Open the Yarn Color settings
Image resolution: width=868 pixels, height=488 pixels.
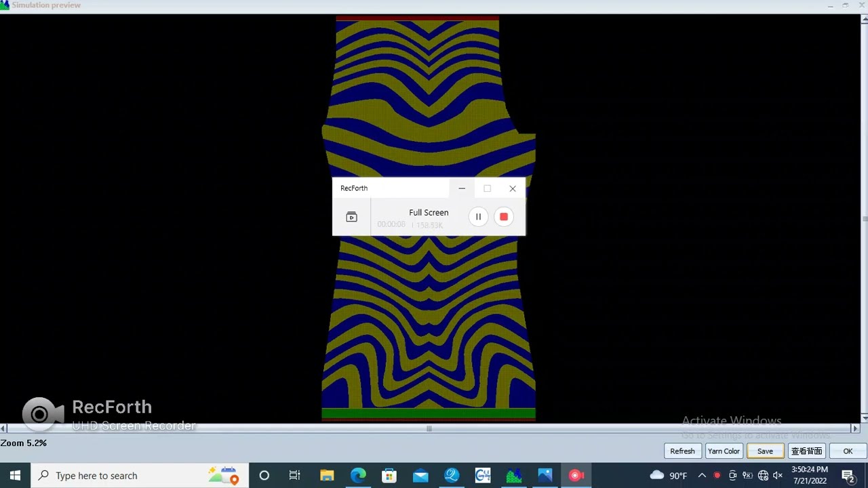[x=724, y=451]
